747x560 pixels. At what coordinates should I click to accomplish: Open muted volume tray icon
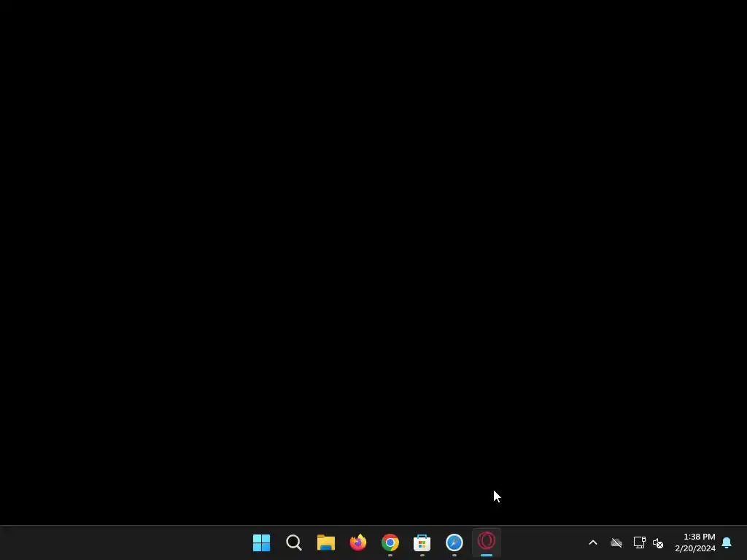pyautogui.click(x=658, y=542)
